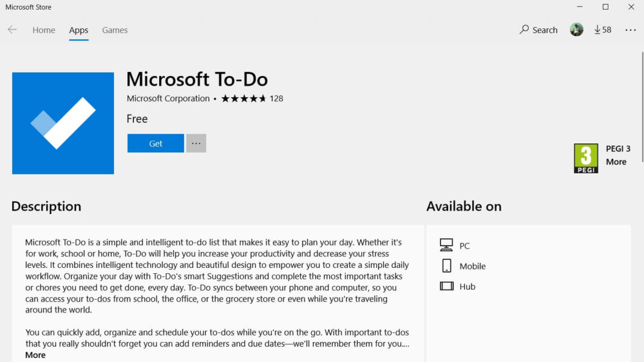Click the Free price label
Screen dimensions: 644x362
tap(137, 119)
